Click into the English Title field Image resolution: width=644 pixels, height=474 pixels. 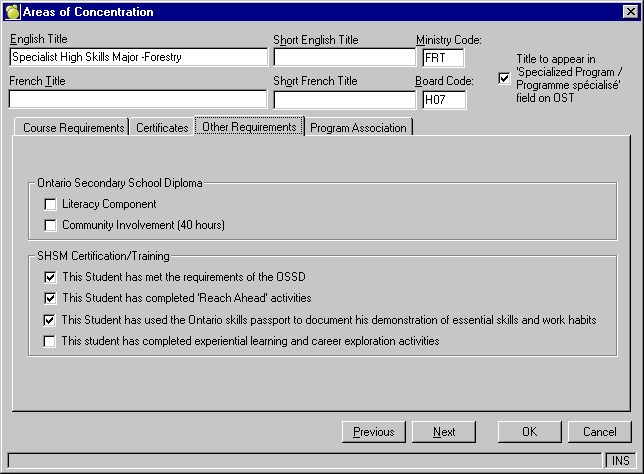click(137, 58)
